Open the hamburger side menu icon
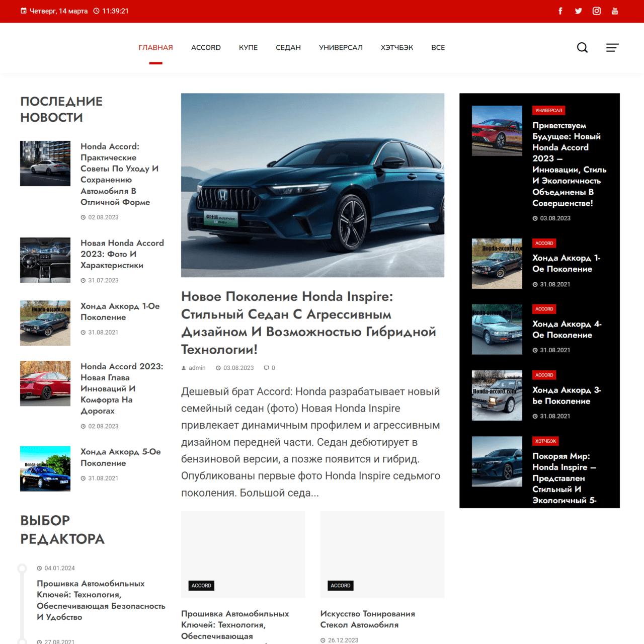Viewport: 644px width, 644px height. tap(612, 48)
